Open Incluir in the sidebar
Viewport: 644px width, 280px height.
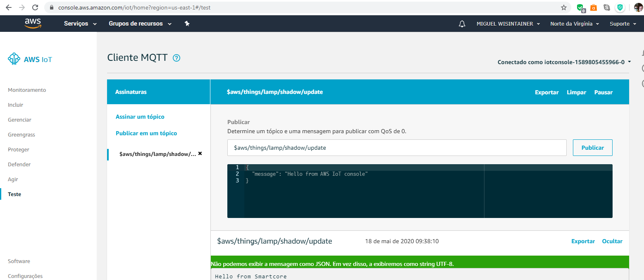pos(16,105)
